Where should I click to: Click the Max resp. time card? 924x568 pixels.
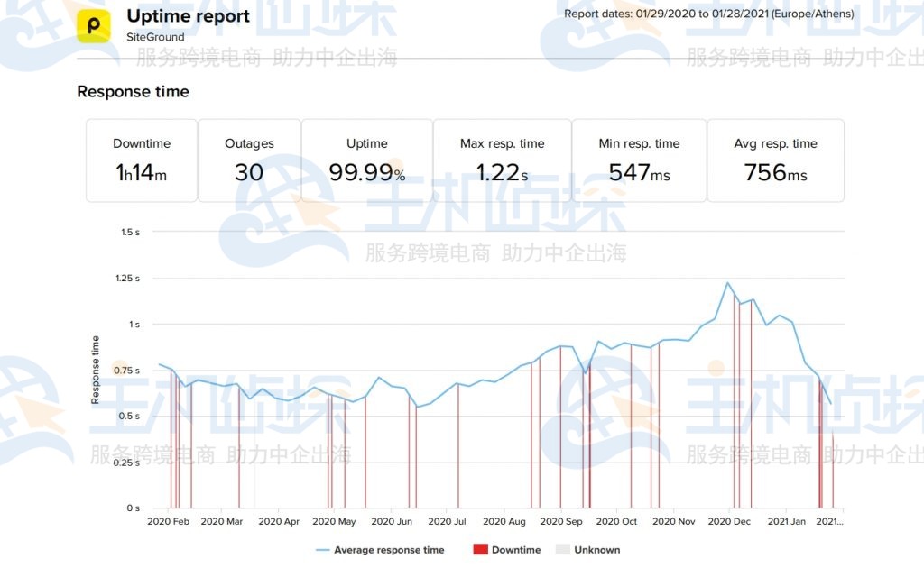(x=503, y=160)
